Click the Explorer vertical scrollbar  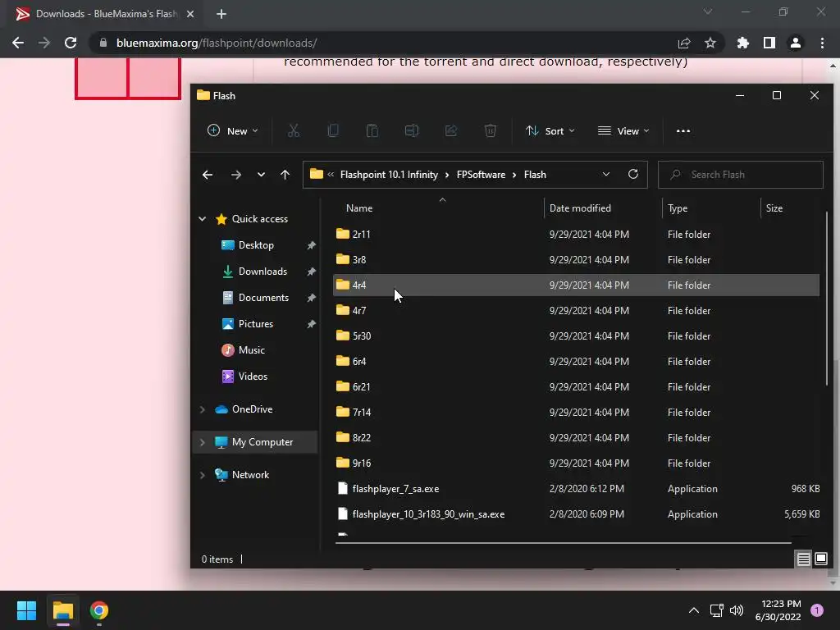point(827,299)
